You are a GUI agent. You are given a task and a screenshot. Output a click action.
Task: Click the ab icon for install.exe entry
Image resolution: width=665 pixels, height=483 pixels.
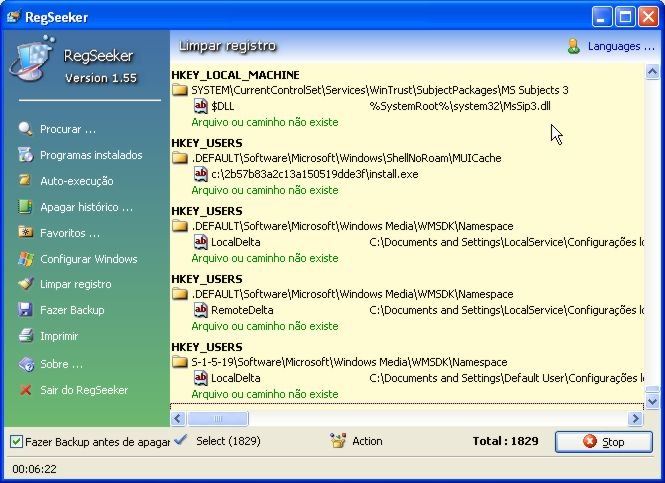pyautogui.click(x=201, y=174)
